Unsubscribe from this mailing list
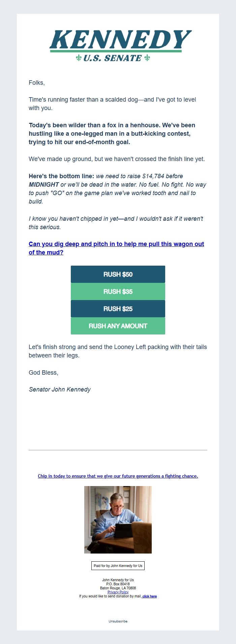236x644 pixels. (118, 621)
